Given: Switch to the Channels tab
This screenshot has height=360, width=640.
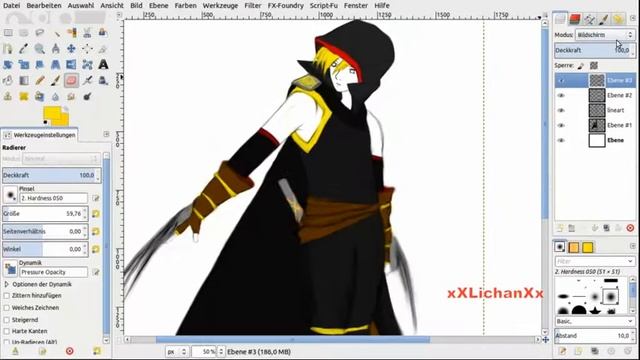Looking at the screenshot, I should pos(575,19).
